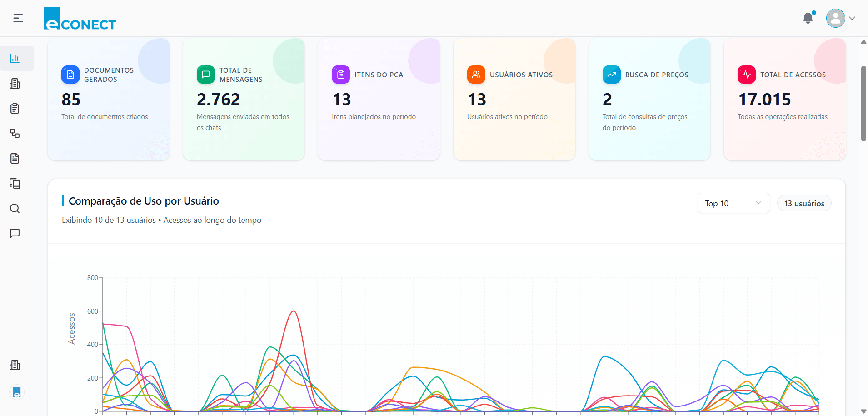Open the user avatar account menu
This screenshot has height=416, width=868.
point(835,19)
